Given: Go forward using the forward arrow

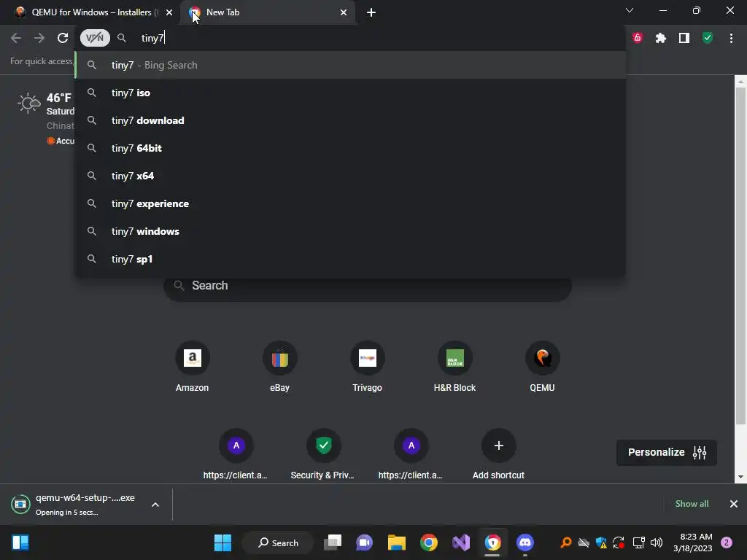Looking at the screenshot, I should click(39, 38).
